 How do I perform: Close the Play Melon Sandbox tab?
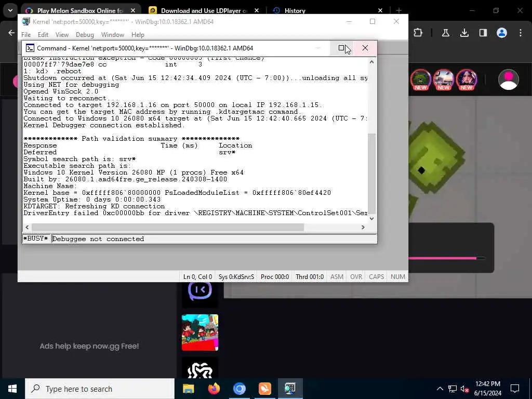[133, 10]
